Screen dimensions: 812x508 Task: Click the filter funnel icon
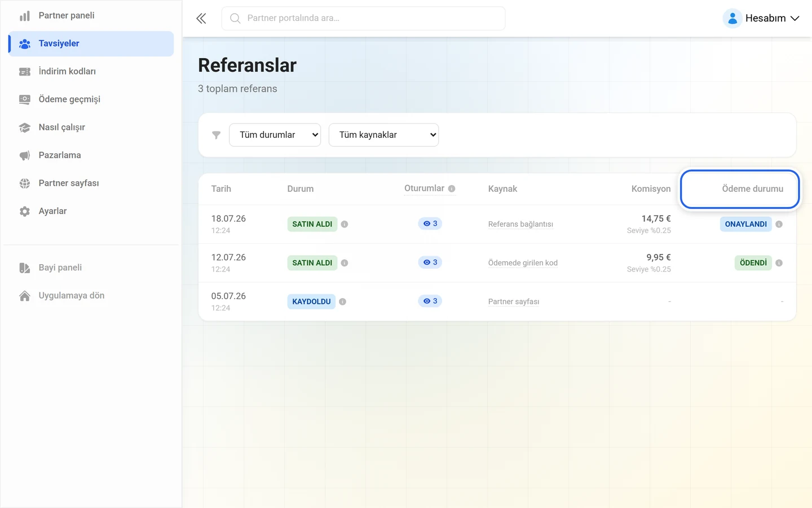(x=216, y=135)
